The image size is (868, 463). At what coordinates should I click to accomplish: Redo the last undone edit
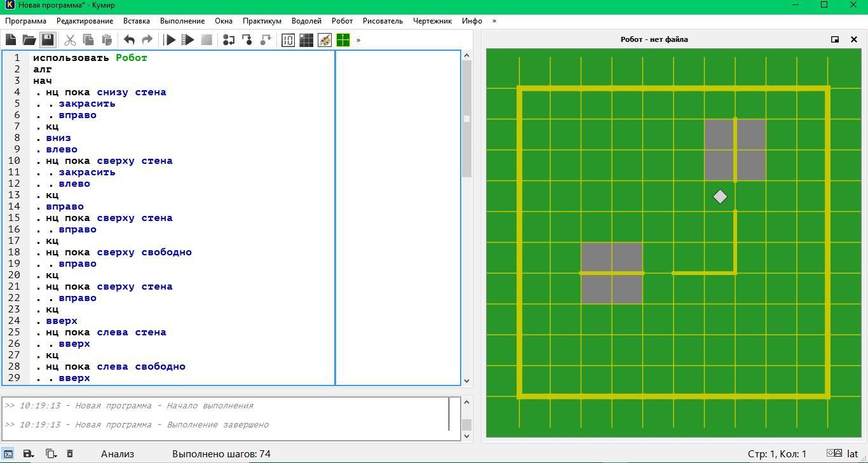click(x=147, y=40)
